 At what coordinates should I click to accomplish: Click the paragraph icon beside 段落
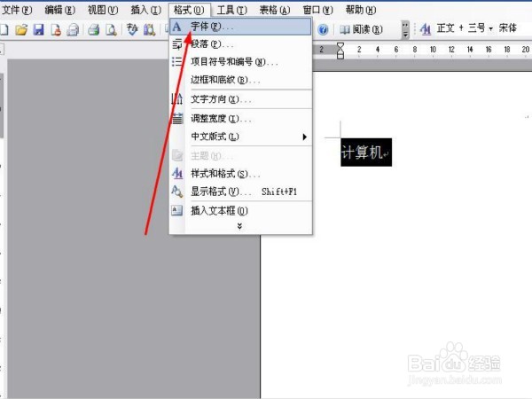[176, 44]
